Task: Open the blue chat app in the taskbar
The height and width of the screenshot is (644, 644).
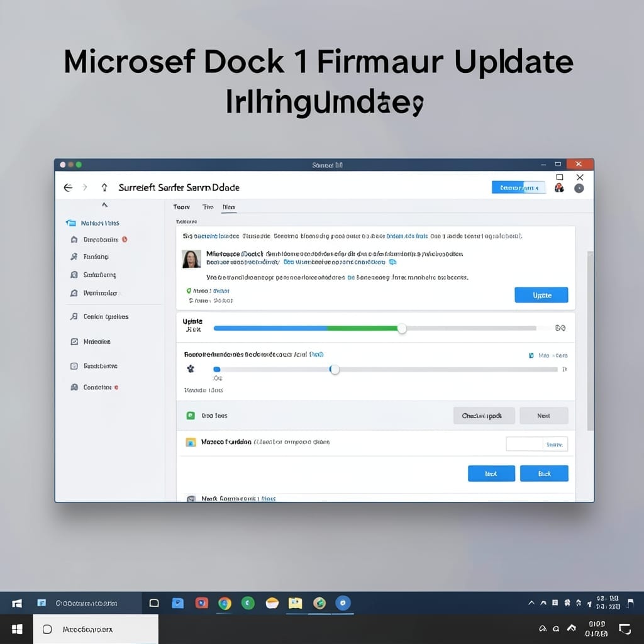Action: point(178,603)
